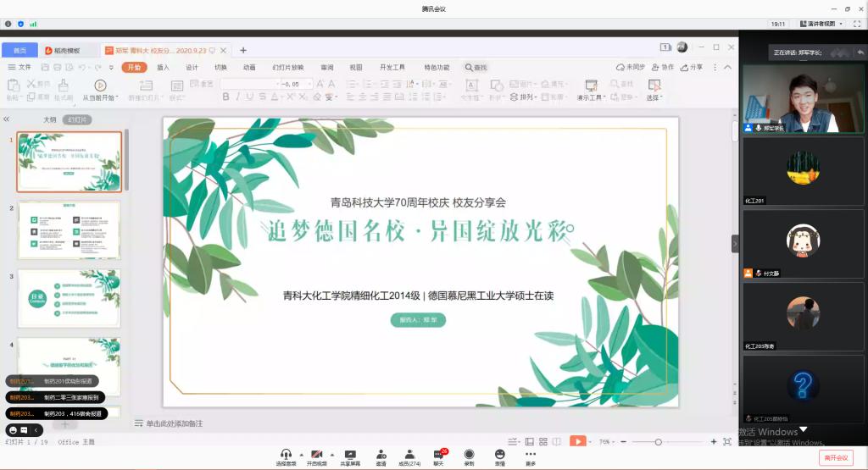The height and width of the screenshot is (470, 868).
Task: Open the 邀请 invite icon
Action: (381, 455)
